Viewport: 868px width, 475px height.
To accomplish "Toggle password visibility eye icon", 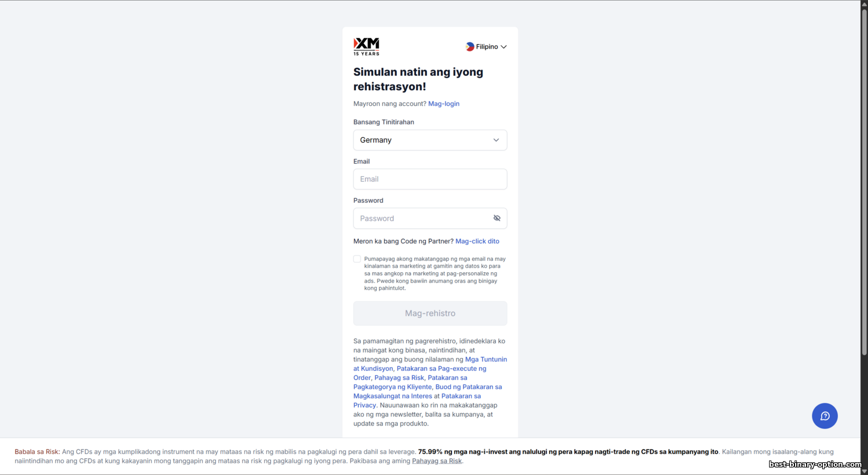I will click(496, 218).
